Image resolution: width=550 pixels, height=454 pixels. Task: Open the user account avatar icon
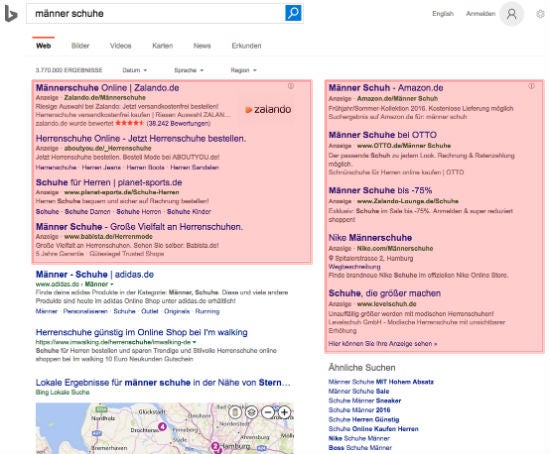click(512, 14)
